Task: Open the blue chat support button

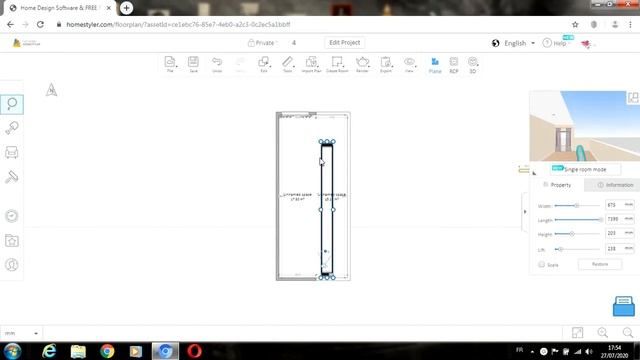Action: [x=624, y=306]
